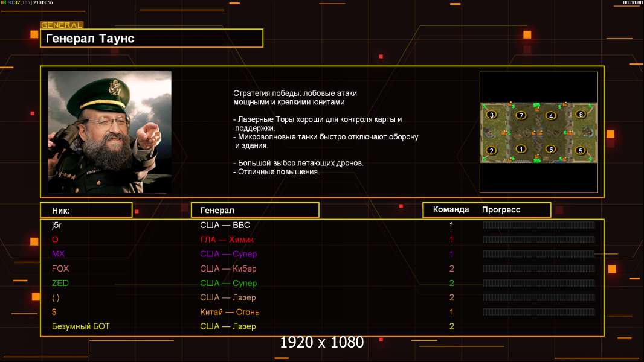Screen dimensions: 644x362
Task: Click the 21:03:56 clock readout
Action: click(x=43, y=2)
